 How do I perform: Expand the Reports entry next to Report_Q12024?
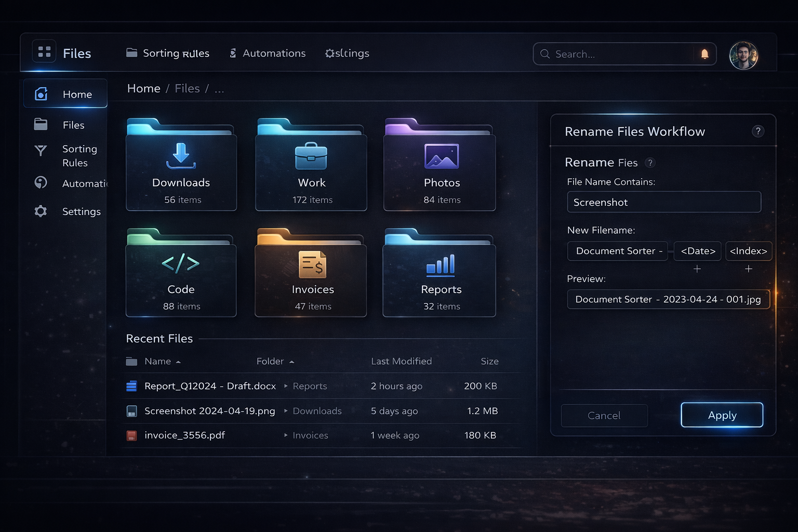(285, 386)
